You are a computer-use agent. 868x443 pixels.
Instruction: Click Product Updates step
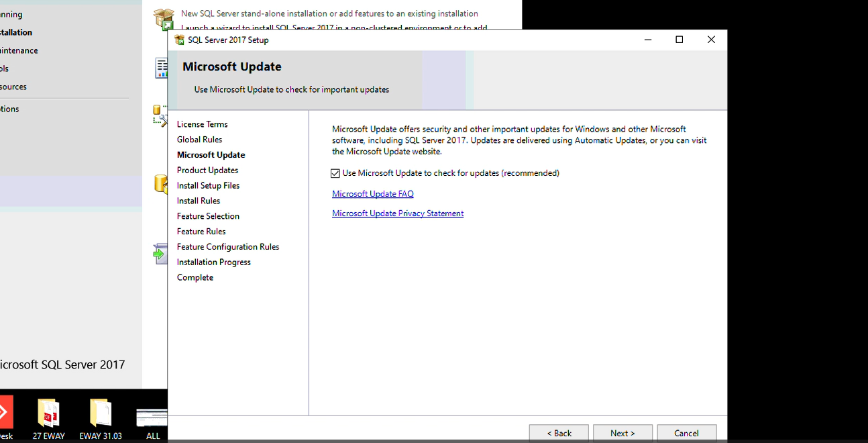pos(207,170)
